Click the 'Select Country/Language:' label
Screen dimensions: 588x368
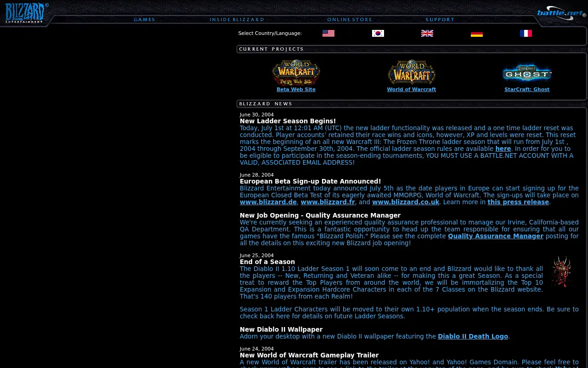point(270,33)
